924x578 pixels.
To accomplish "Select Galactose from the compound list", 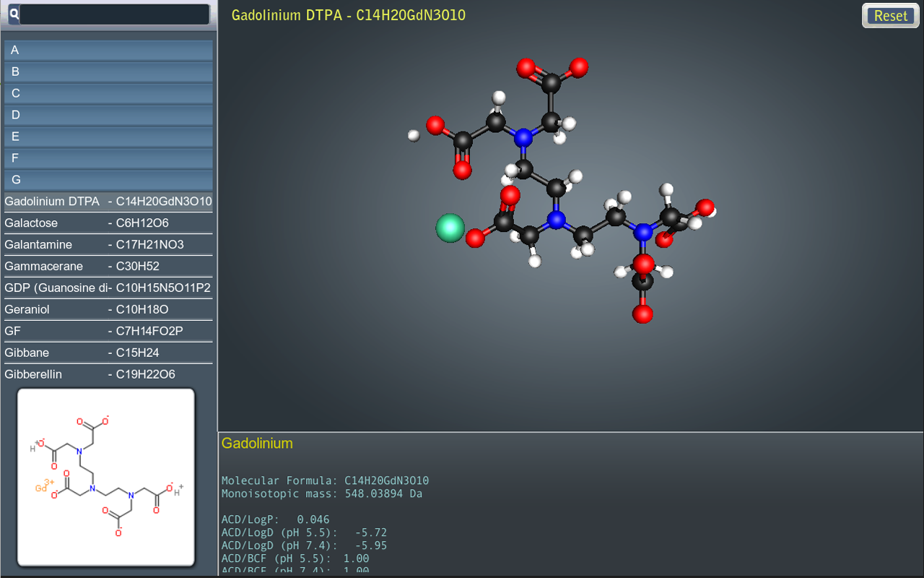I will tap(108, 223).
